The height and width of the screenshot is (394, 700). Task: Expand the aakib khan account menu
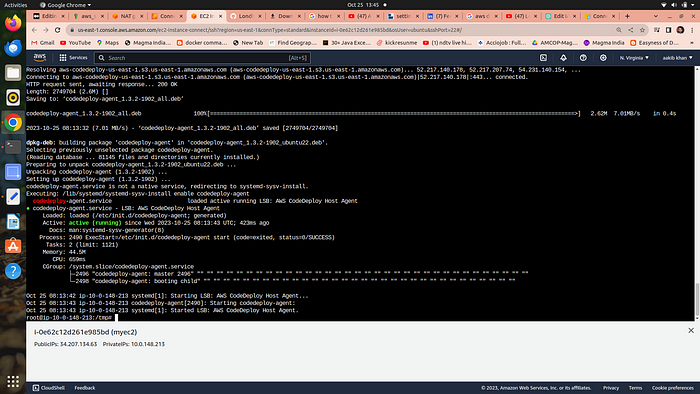[x=677, y=58]
